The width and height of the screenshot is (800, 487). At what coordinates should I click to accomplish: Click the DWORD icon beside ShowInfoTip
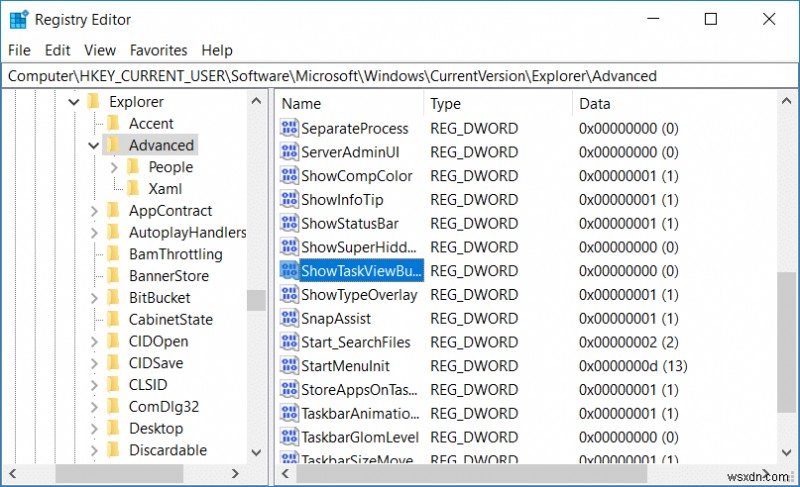coord(290,199)
